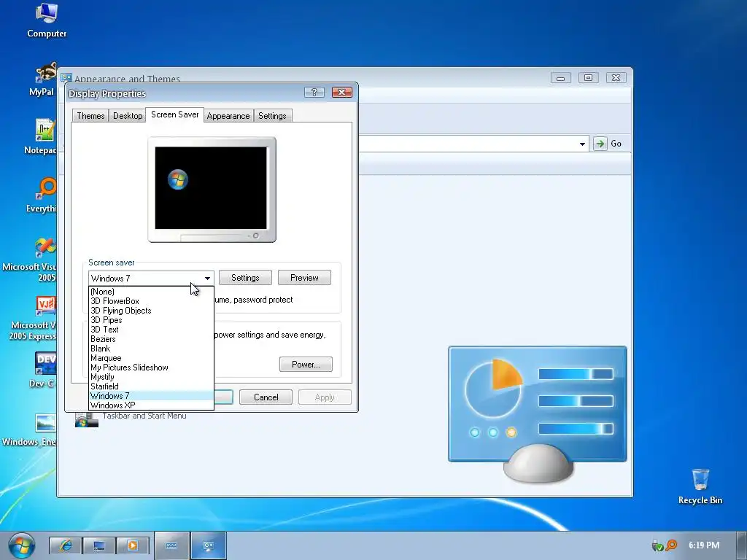Switch to the Desktop tab
Image resolution: width=747 pixels, height=560 pixels.
point(128,116)
